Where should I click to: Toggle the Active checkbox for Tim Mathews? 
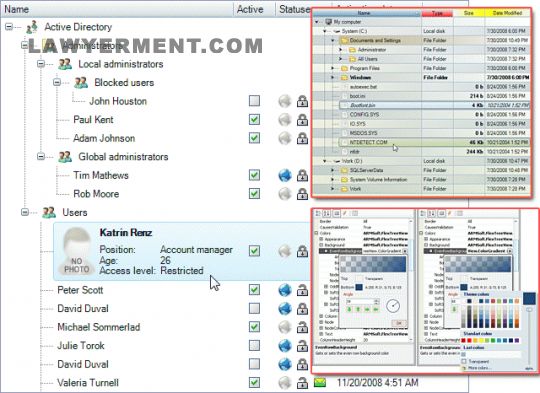point(255,175)
